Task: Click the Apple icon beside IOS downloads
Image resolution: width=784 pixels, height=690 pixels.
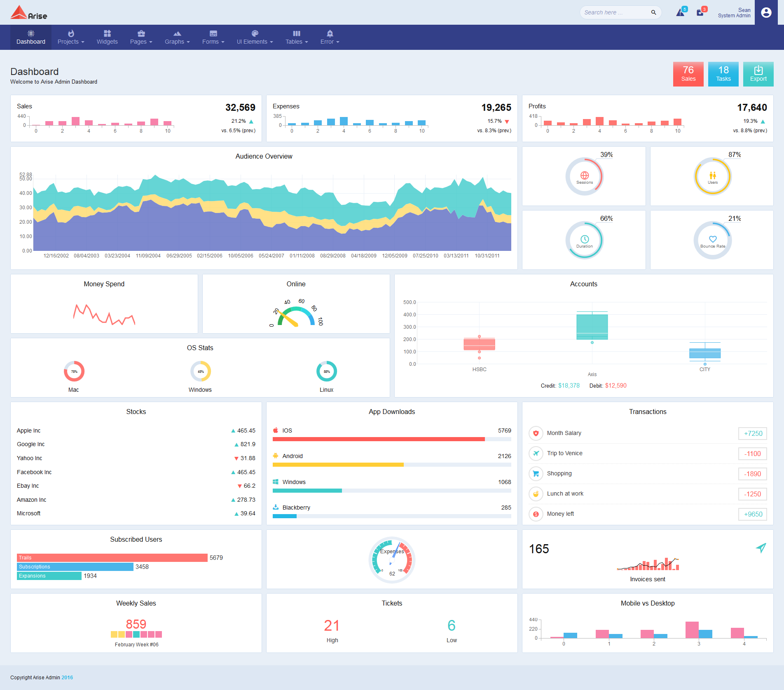Action: (275, 430)
